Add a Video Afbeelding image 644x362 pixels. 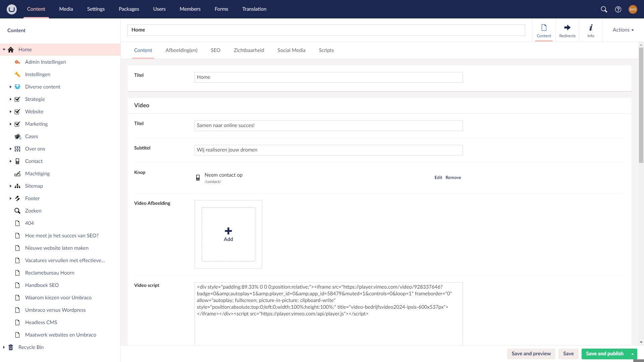(x=228, y=234)
